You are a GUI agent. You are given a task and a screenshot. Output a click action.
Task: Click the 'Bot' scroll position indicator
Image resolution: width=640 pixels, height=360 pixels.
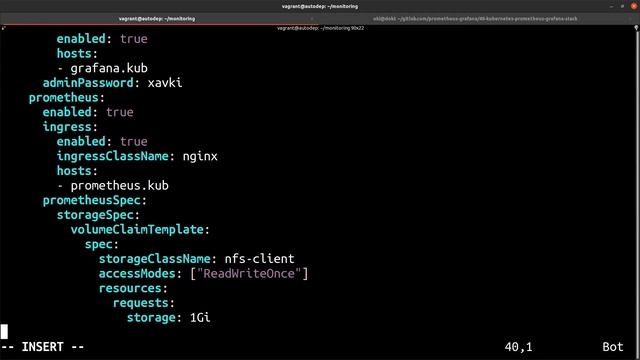click(x=613, y=347)
